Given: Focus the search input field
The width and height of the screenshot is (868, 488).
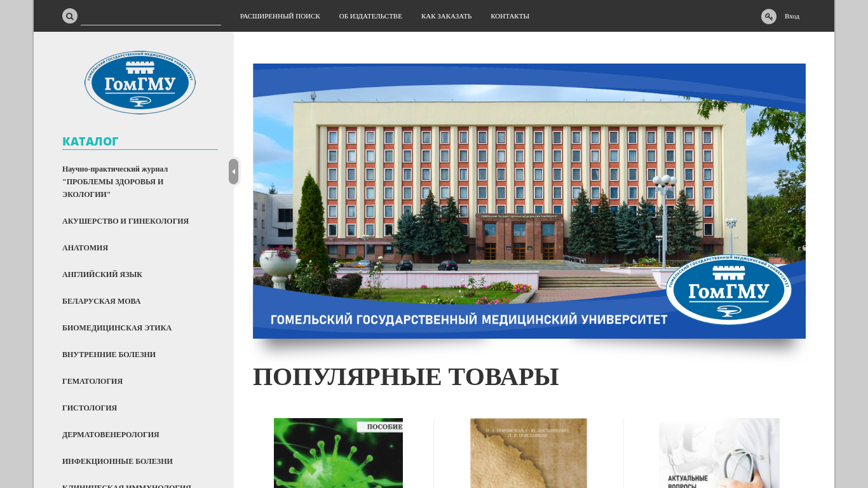Looking at the screenshot, I should click(151, 17).
